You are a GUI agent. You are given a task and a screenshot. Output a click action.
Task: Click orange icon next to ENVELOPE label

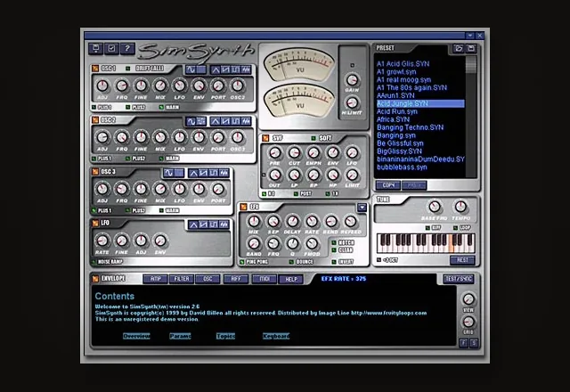95,279
